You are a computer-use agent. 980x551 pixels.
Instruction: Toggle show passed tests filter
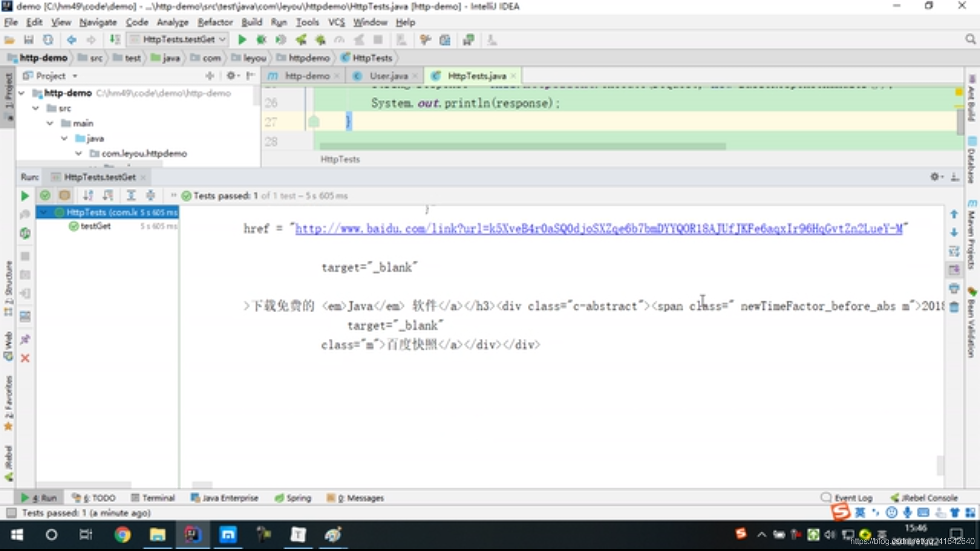45,195
